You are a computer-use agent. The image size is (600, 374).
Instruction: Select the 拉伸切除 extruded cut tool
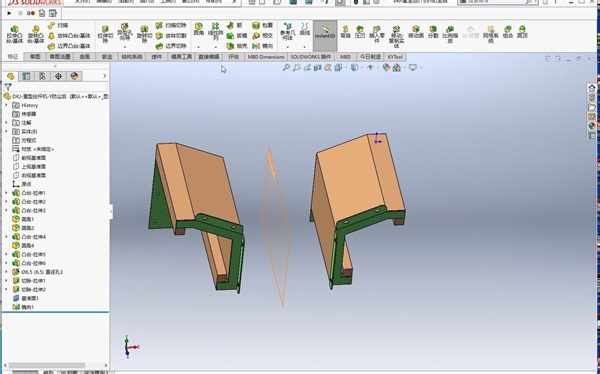105,34
